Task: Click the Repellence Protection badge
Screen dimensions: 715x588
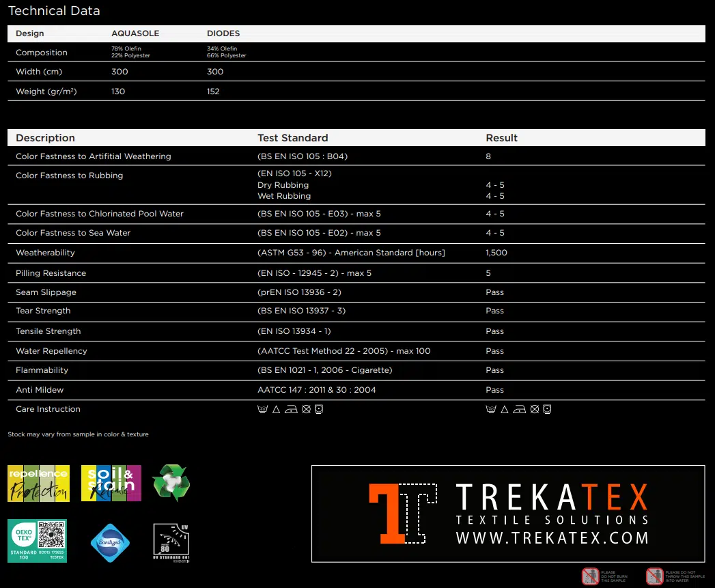Action: coord(38,483)
